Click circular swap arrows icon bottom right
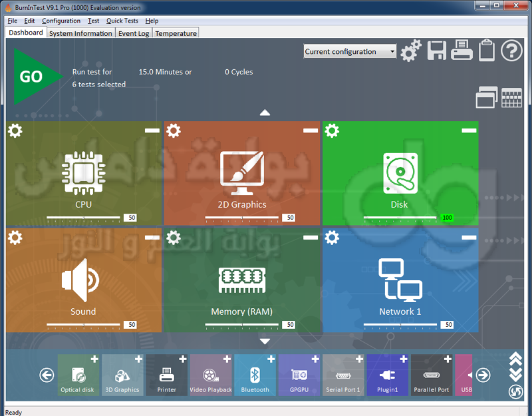 click(515, 392)
